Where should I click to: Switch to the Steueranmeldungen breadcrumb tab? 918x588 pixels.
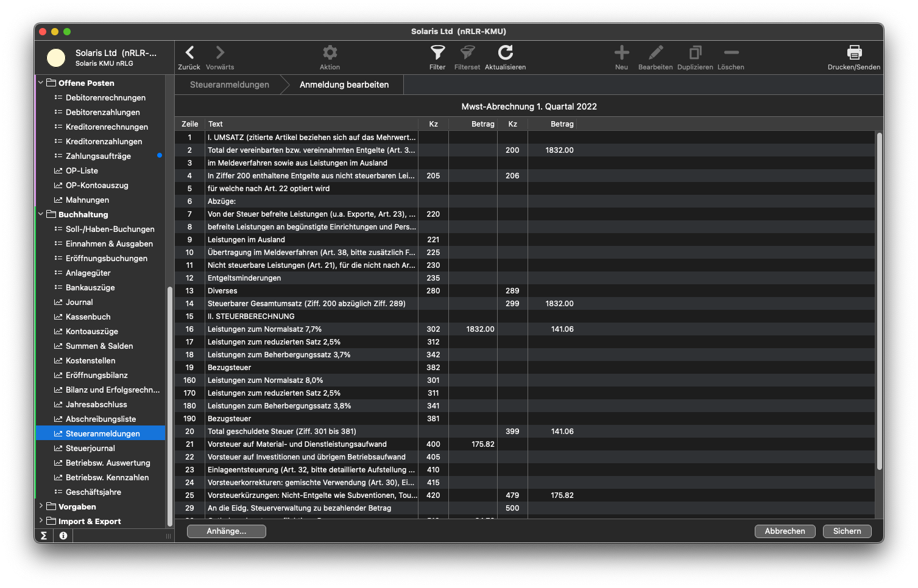click(230, 85)
